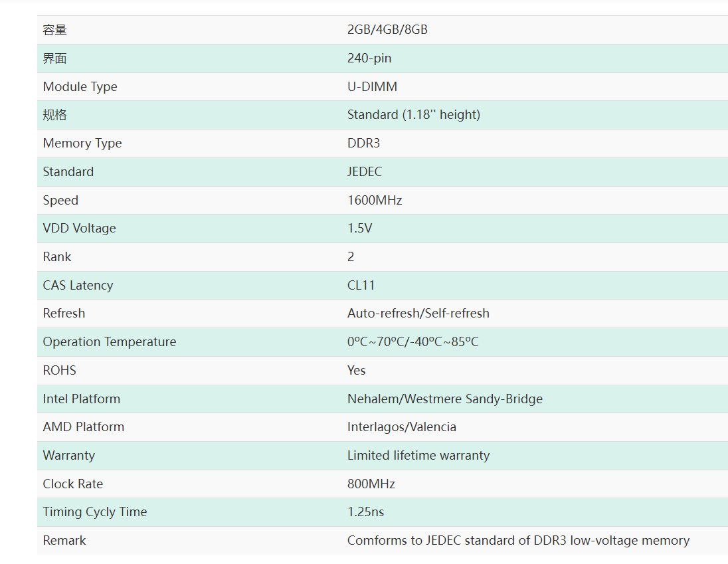Click the ROHS value 'Yes'

356,371
